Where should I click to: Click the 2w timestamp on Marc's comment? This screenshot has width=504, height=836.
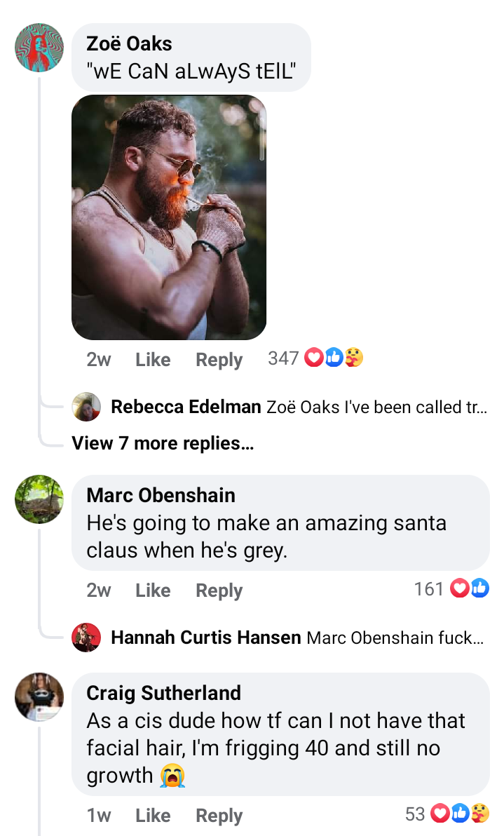(x=99, y=591)
